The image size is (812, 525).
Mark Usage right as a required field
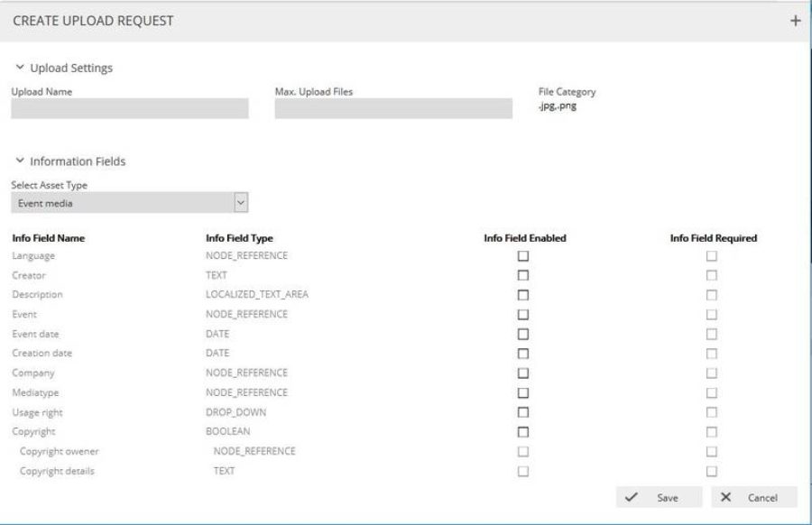coord(712,412)
